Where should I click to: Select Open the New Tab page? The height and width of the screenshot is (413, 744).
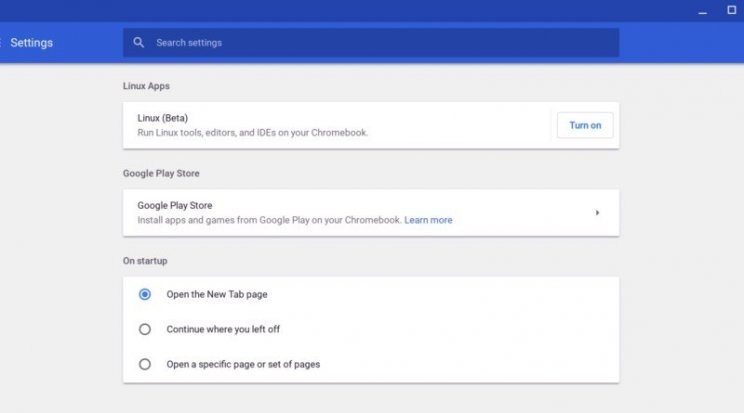[145, 294]
